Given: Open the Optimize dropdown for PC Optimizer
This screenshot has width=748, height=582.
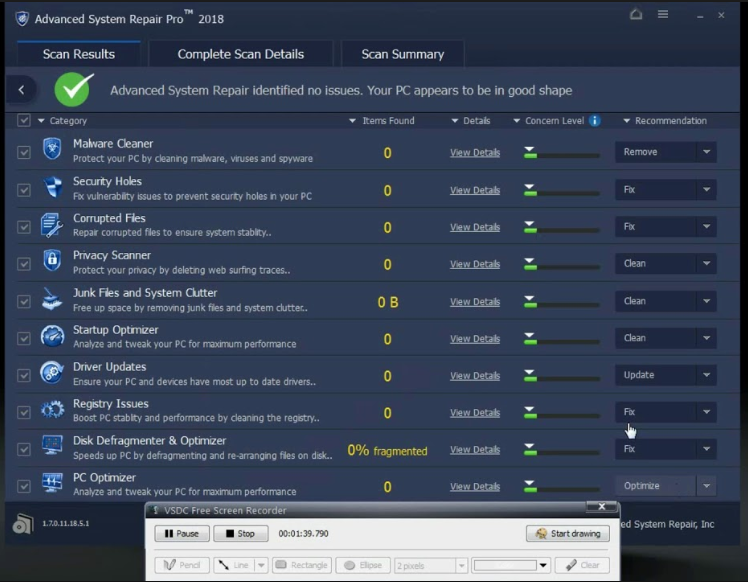Looking at the screenshot, I should pos(706,486).
